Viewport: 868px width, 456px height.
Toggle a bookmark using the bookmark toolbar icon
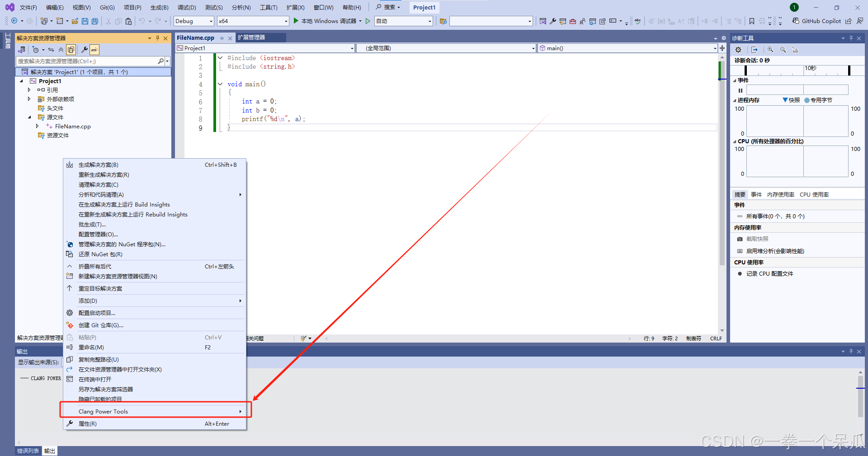point(752,21)
